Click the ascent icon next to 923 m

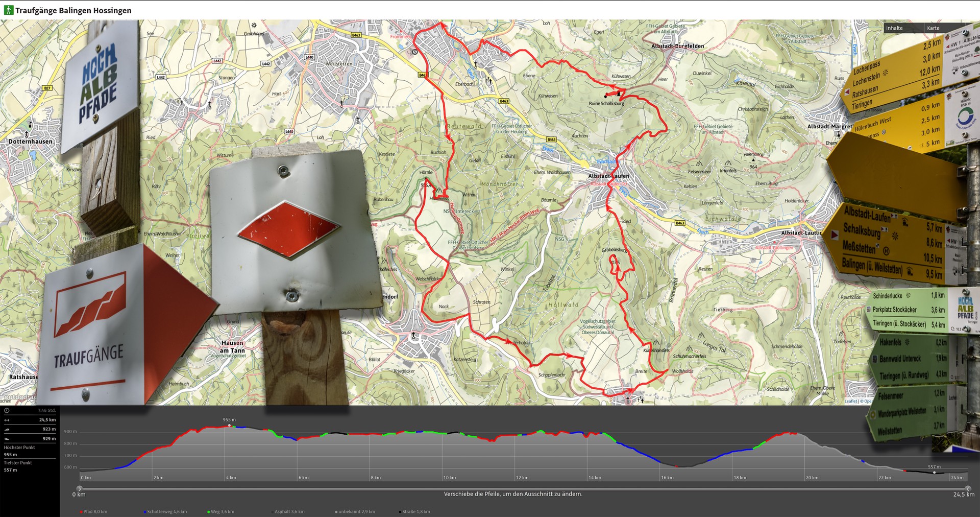point(7,429)
